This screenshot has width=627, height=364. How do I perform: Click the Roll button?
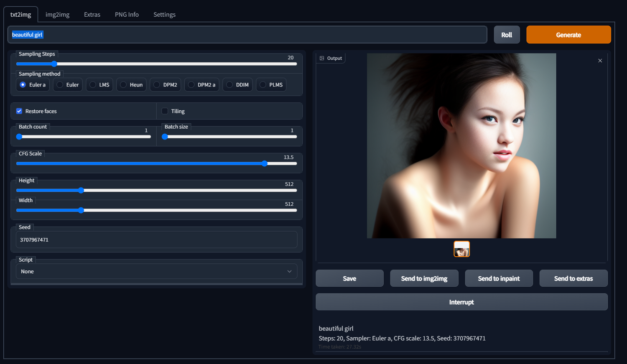click(x=507, y=35)
